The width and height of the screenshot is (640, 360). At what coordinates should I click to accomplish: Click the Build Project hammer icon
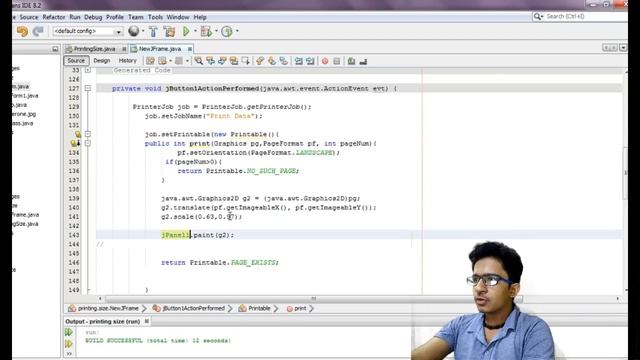pyautogui.click(x=153, y=31)
